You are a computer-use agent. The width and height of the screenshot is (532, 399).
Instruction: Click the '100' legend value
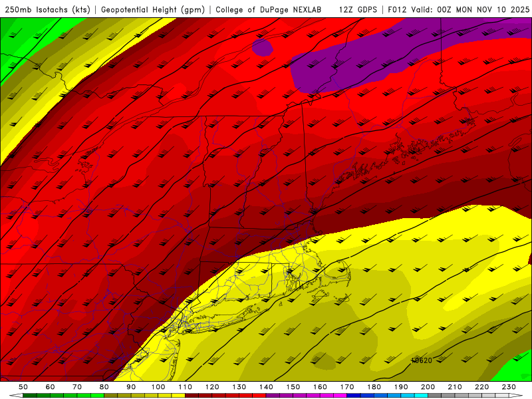[158, 387]
